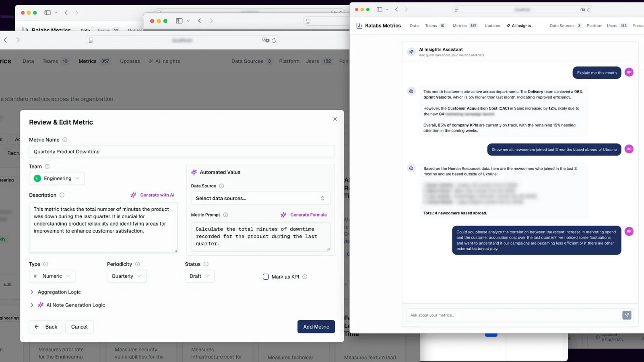Viewport: 644px width, 362px height.
Task: Click Ralabs Metrics logo in right window
Action: (x=379, y=26)
